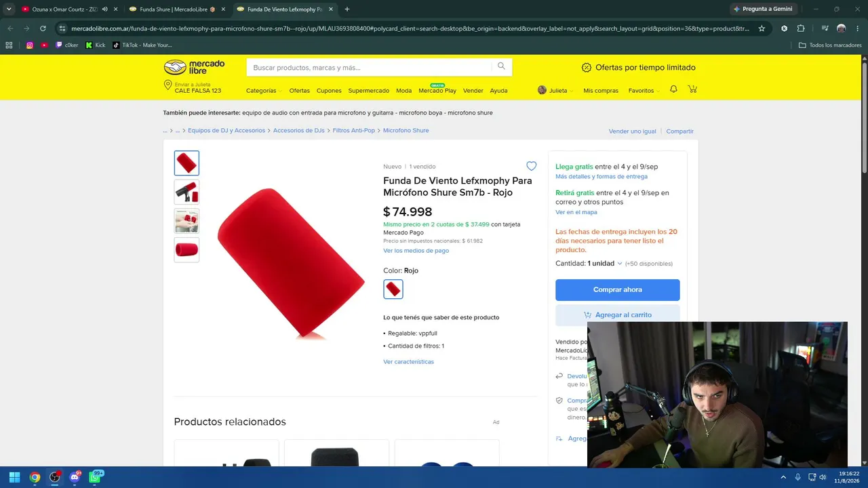
Task: Click the taskbar microphone icon
Action: coord(797,477)
